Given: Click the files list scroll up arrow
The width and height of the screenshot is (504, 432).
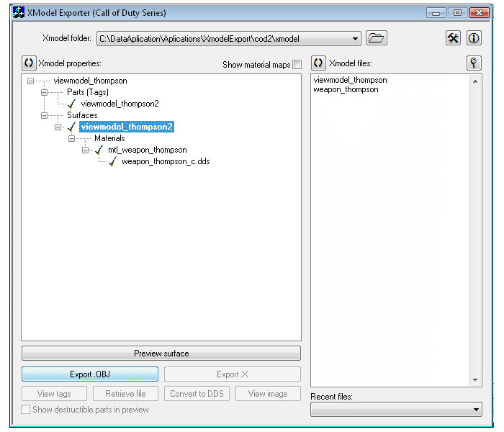Looking at the screenshot, I should click(x=475, y=81).
